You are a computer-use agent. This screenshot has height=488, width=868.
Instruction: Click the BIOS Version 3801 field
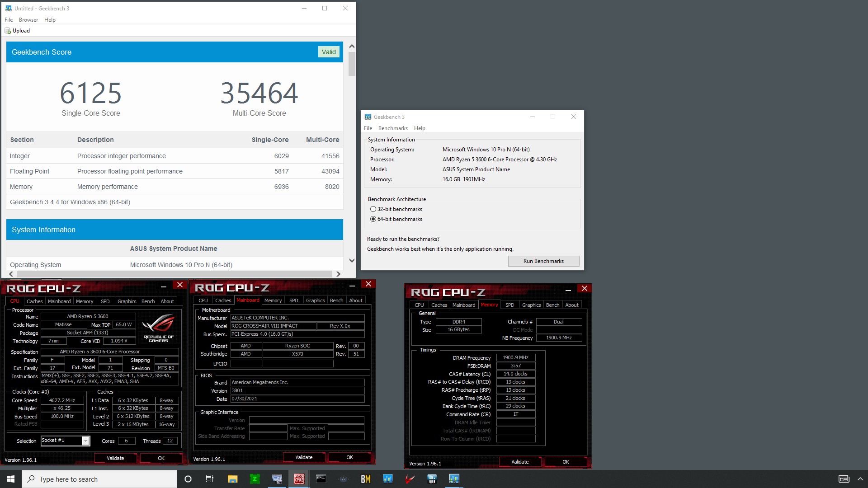pos(297,390)
